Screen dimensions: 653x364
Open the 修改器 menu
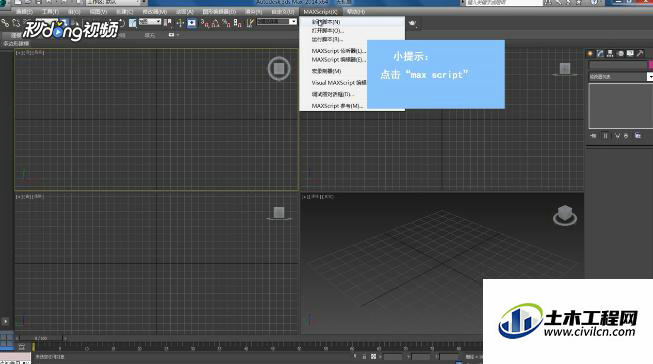coord(154,12)
